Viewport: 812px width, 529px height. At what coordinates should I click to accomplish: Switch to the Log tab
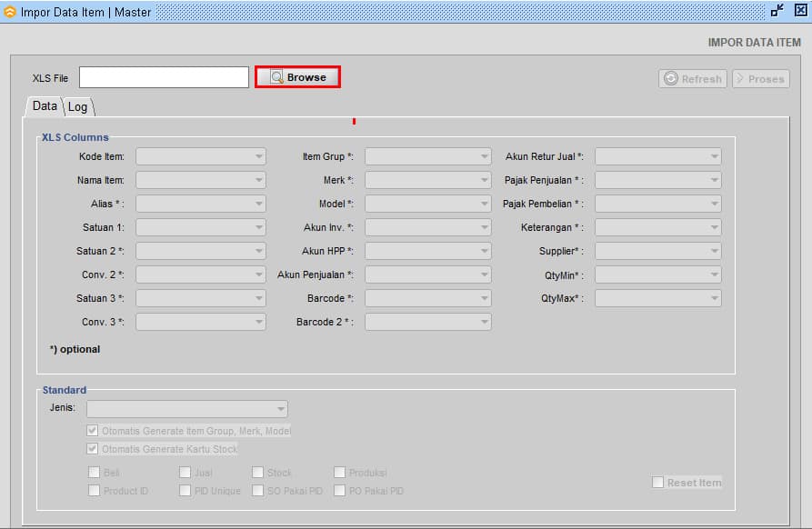[78, 107]
